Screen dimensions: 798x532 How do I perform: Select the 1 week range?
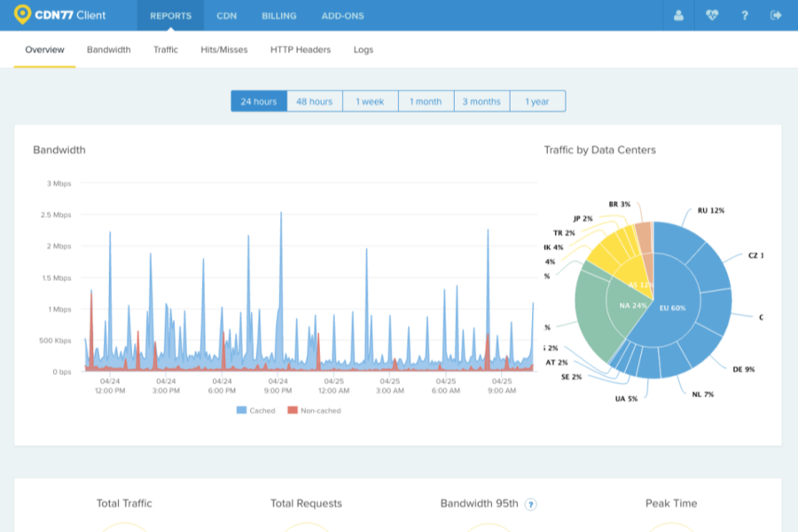370,101
